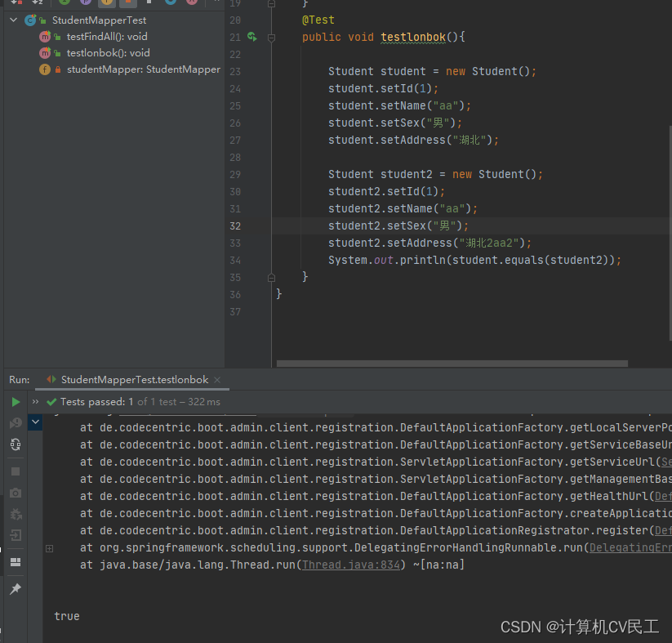
Task: Click the Exit icon in Run sidebar
Action: [x=16, y=535]
